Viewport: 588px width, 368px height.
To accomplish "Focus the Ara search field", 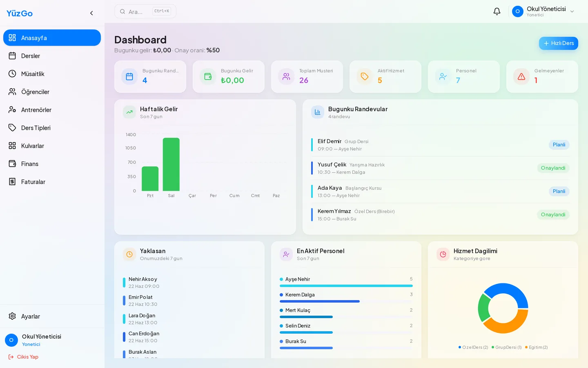I will click(145, 11).
